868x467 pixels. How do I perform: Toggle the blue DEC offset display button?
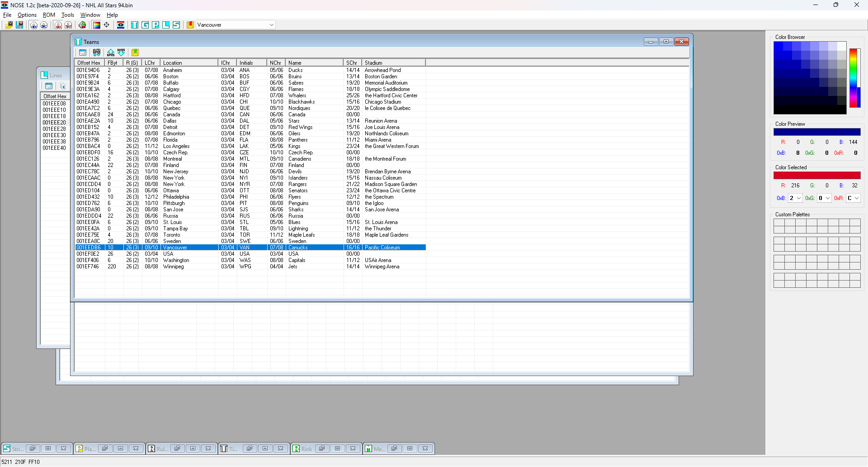(44, 25)
